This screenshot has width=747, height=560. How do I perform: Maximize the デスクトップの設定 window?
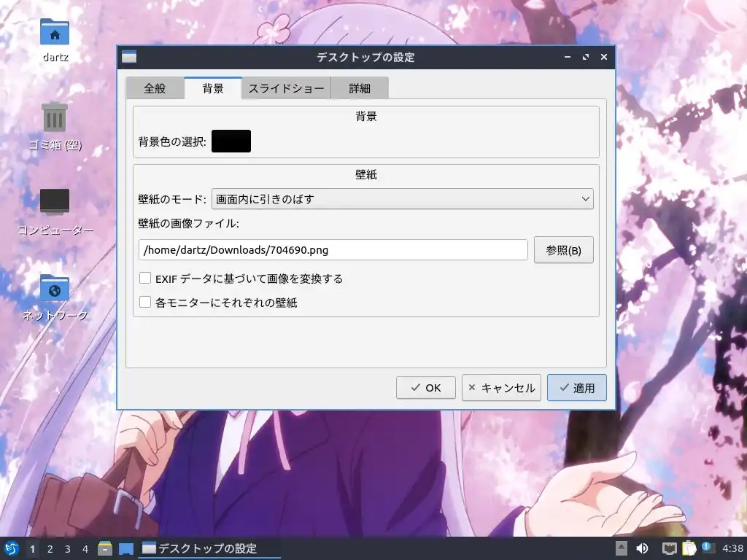(x=586, y=57)
